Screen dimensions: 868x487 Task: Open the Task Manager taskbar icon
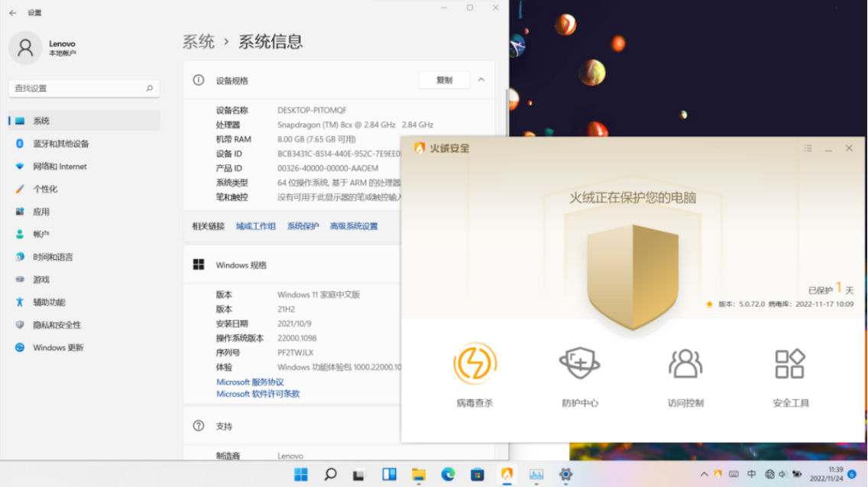coord(536,474)
